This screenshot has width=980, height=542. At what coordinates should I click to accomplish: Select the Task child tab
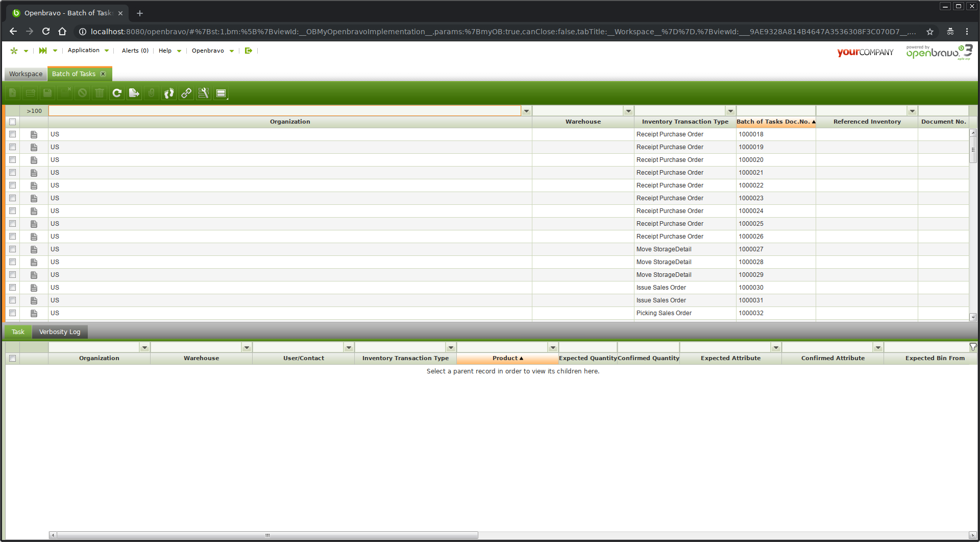pos(18,332)
